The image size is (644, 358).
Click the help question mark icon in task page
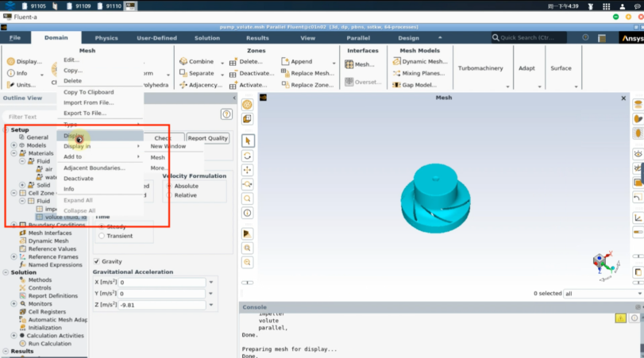[x=226, y=114]
